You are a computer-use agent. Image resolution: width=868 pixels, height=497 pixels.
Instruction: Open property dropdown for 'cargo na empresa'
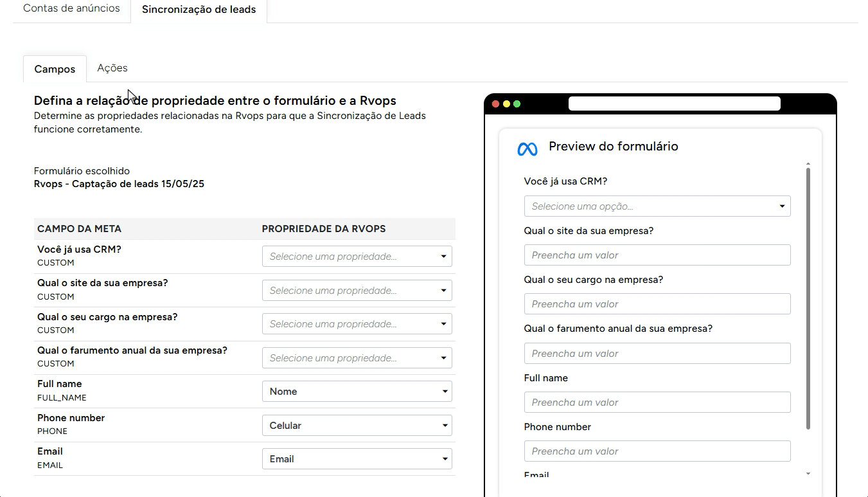(357, 324)
